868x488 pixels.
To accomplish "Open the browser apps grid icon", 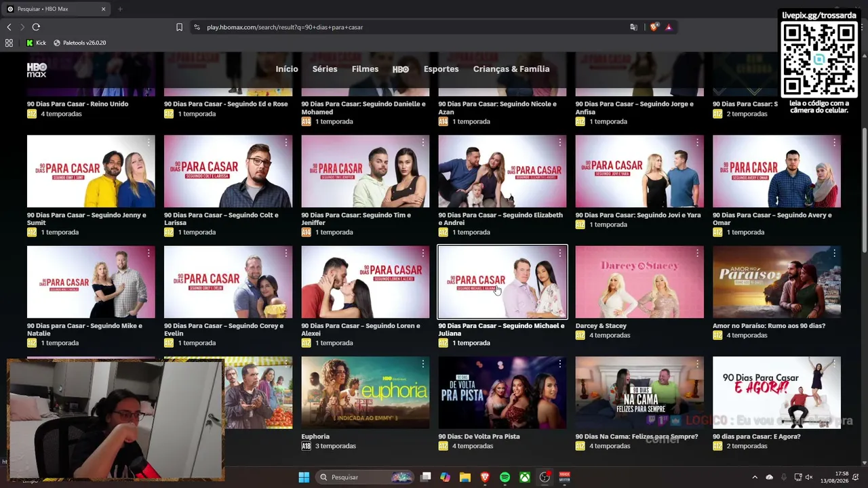I will (x=9, y=43).
